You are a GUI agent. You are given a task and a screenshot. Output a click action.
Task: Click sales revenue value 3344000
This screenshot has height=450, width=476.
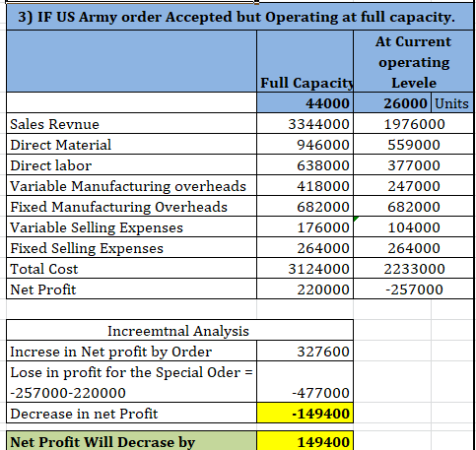tap(306, 123)
